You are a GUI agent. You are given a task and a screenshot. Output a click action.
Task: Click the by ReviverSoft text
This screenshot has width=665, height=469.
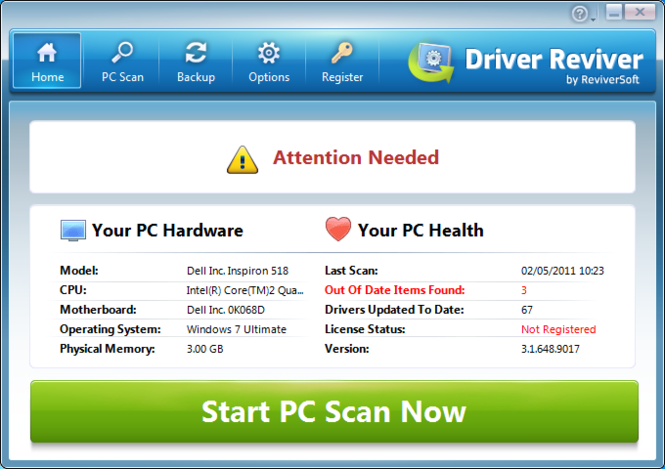tap(602, 80)
